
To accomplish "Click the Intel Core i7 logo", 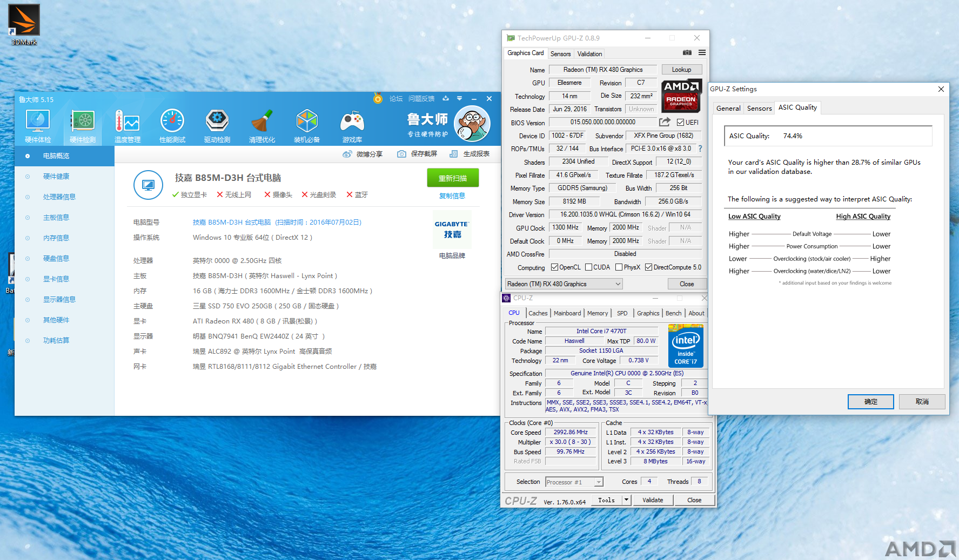I will (x=686, y=346).
